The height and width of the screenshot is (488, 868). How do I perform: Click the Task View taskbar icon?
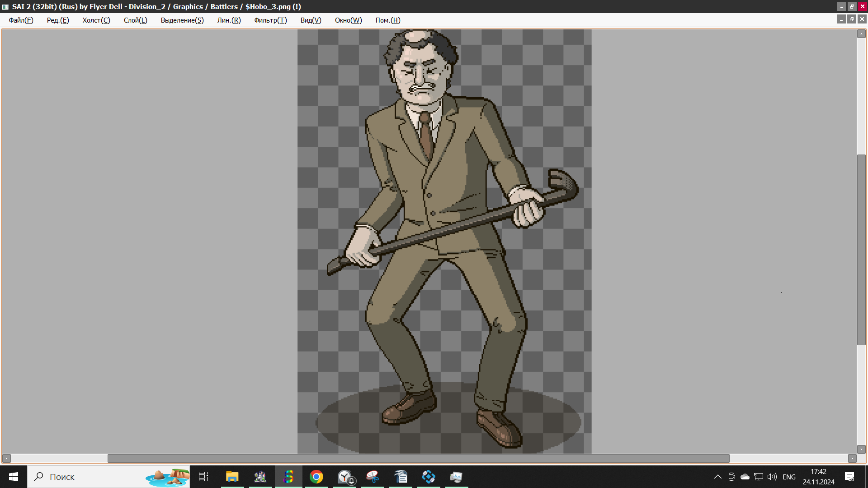pyautogui.click(x=203, y=477)
